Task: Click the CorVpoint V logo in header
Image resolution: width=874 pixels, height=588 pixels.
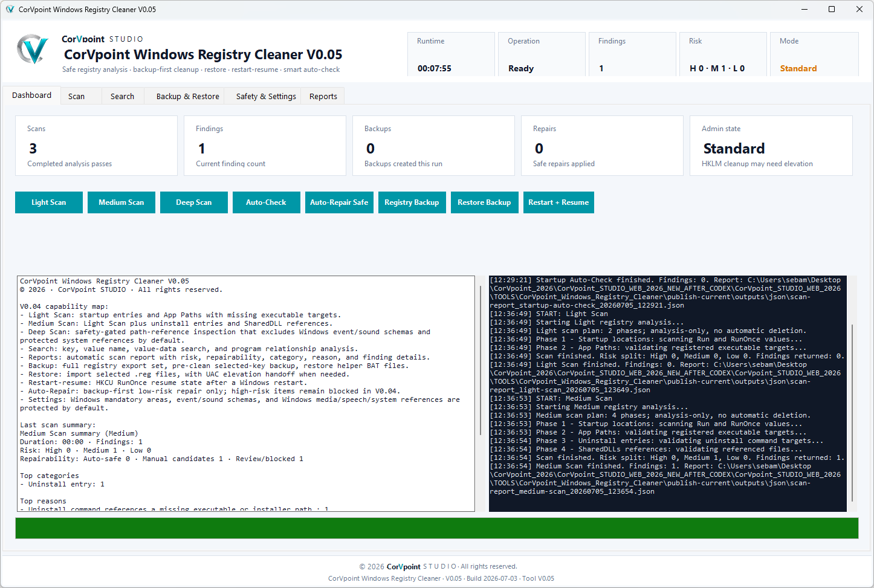Action: coord(33,50)
